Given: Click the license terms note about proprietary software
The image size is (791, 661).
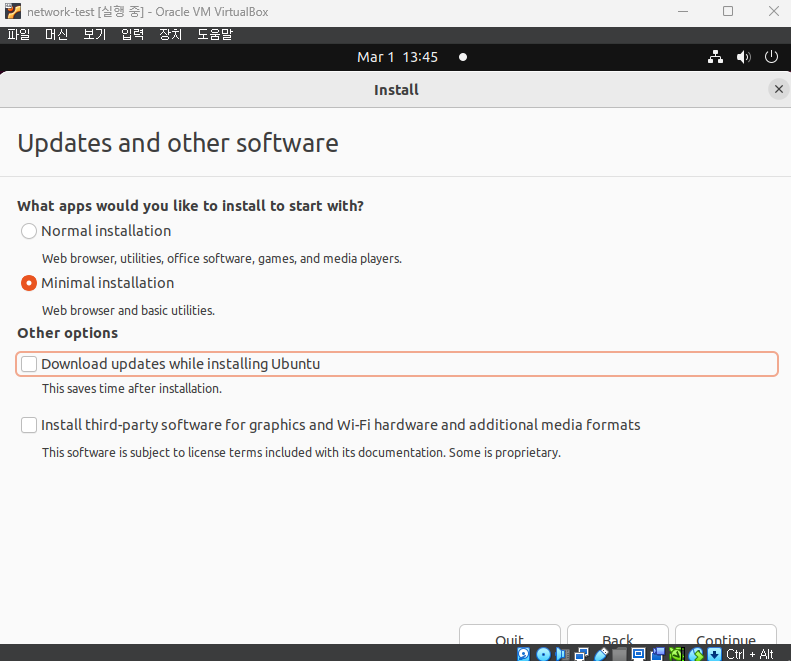Looking at the screenshot, I should (x=301, y=452).
